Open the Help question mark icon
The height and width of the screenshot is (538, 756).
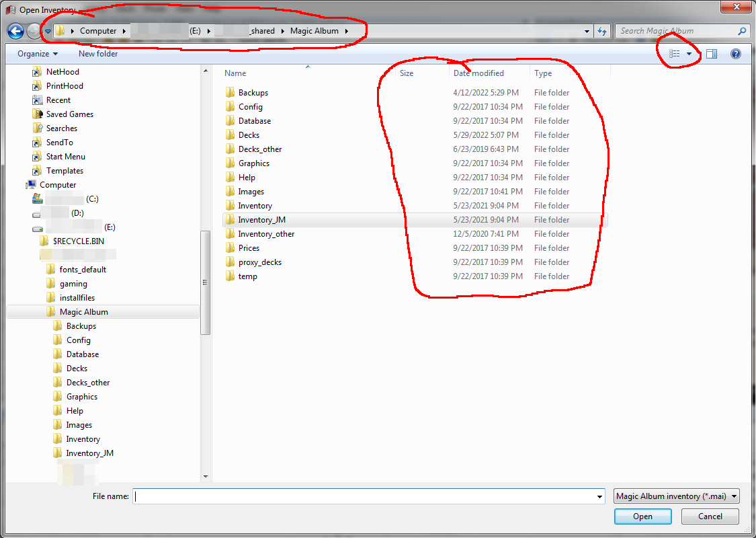735,54
